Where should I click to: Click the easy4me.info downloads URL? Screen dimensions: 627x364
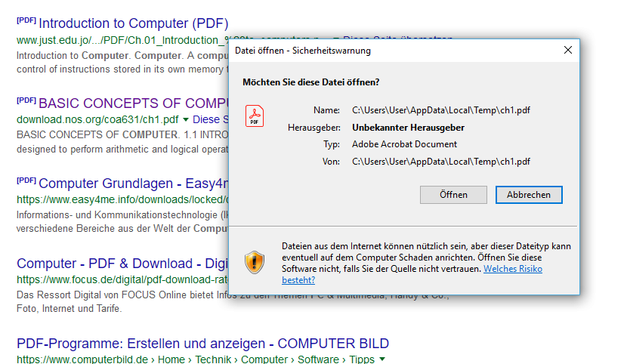(x=122, y=199)
